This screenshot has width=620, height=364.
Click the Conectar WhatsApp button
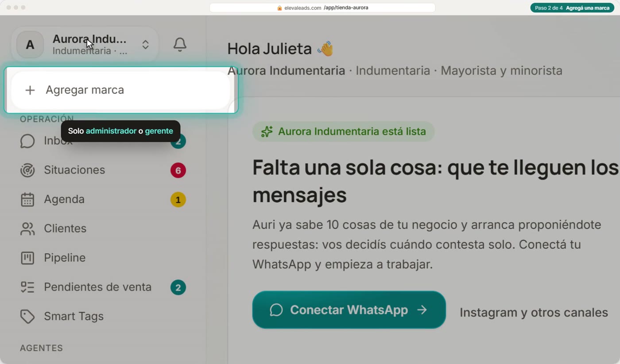tap(349, 310)
